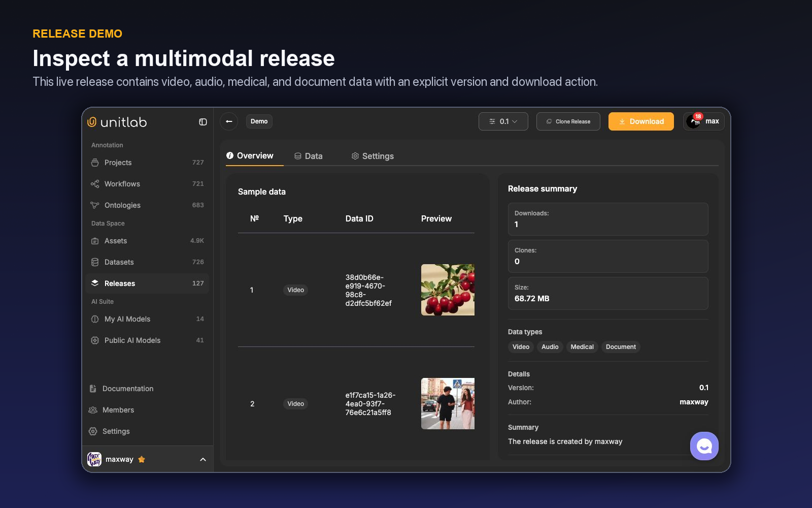
Task: Click the Size value 68.72 MB
Action: [532, 299]
